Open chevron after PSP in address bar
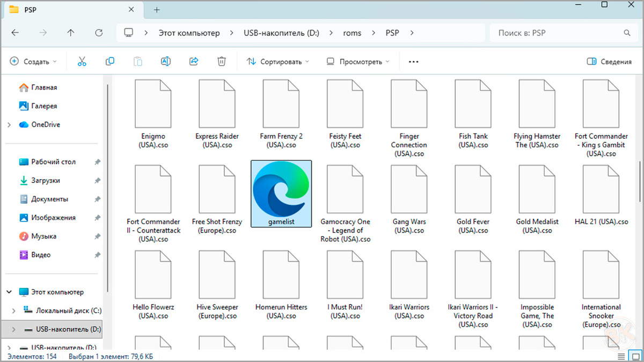Image resolution: width=644 pixels, height=362 pixels. 412,33
